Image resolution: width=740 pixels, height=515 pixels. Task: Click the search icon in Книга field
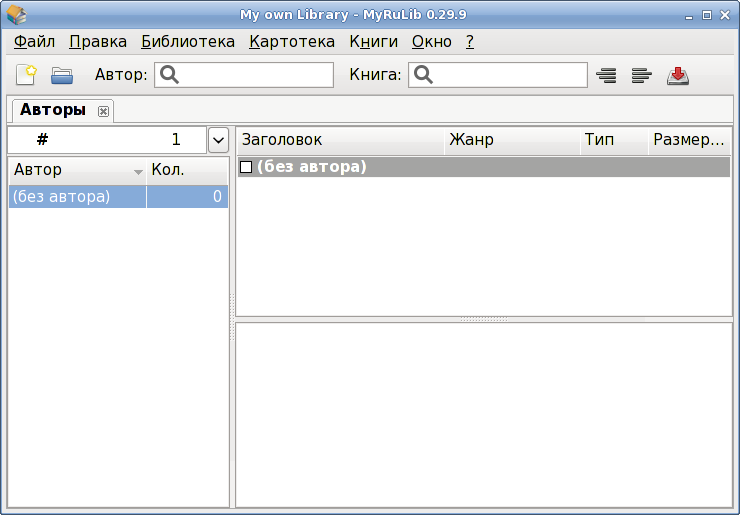point(424,75)
